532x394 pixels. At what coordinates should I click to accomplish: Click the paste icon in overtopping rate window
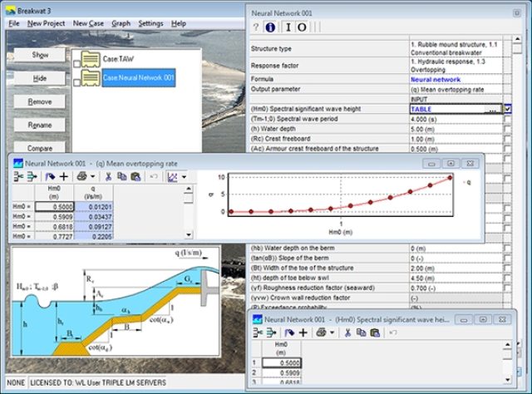(137, 176)
